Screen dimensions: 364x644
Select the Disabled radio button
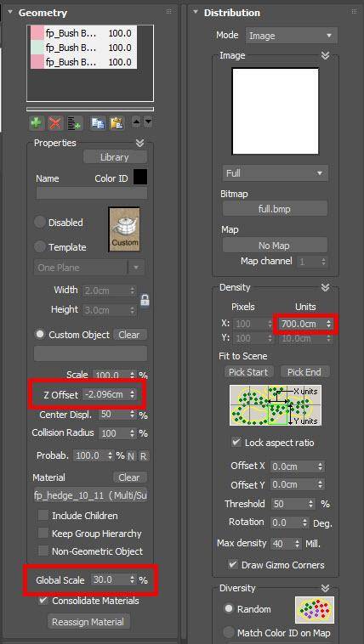coord(40,223)
